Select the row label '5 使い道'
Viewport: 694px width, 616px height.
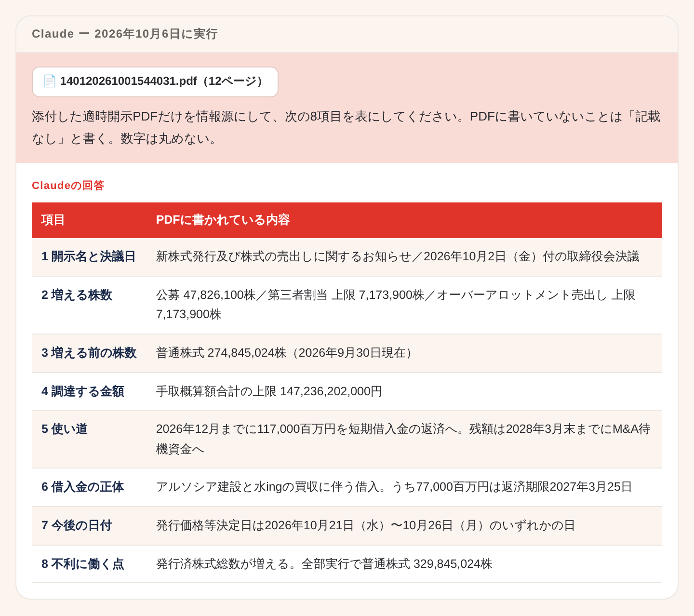click(x=65, y=429)
